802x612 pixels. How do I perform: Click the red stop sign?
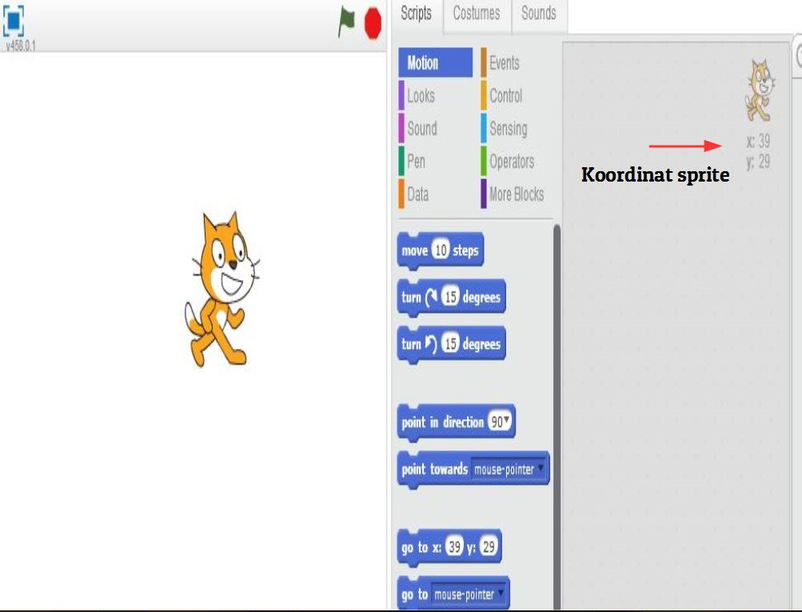371,20
